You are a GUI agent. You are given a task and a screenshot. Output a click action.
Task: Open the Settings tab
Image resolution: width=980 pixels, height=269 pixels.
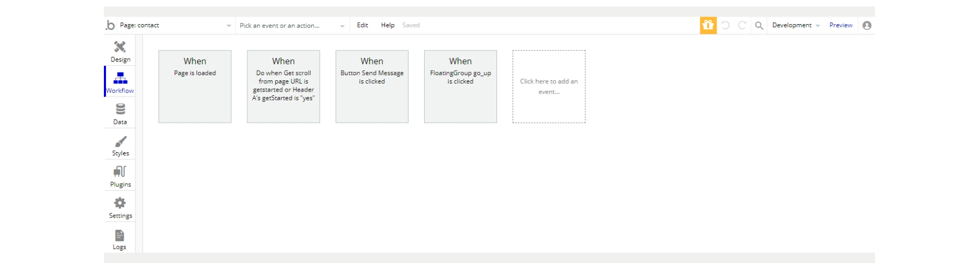pos(120,207)
